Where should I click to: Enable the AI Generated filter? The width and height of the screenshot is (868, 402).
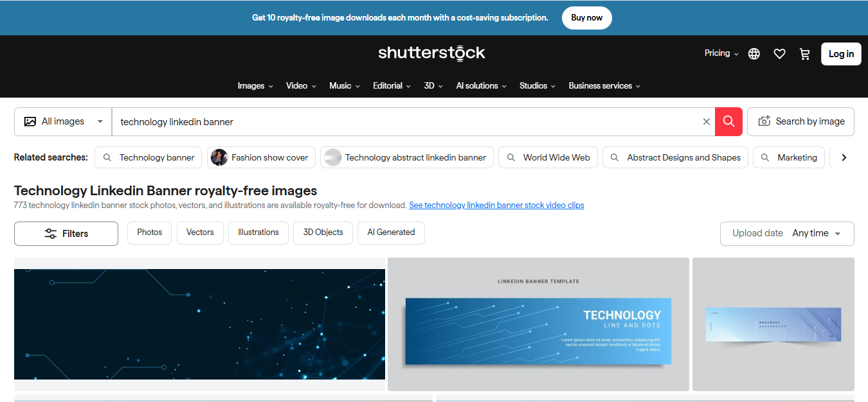pyautogui.click(x=391, y=233)
